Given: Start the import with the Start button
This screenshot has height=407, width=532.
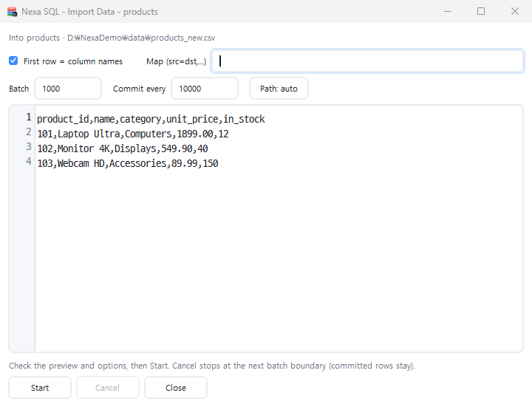Looking at the screenshot, I should (40, 388).
